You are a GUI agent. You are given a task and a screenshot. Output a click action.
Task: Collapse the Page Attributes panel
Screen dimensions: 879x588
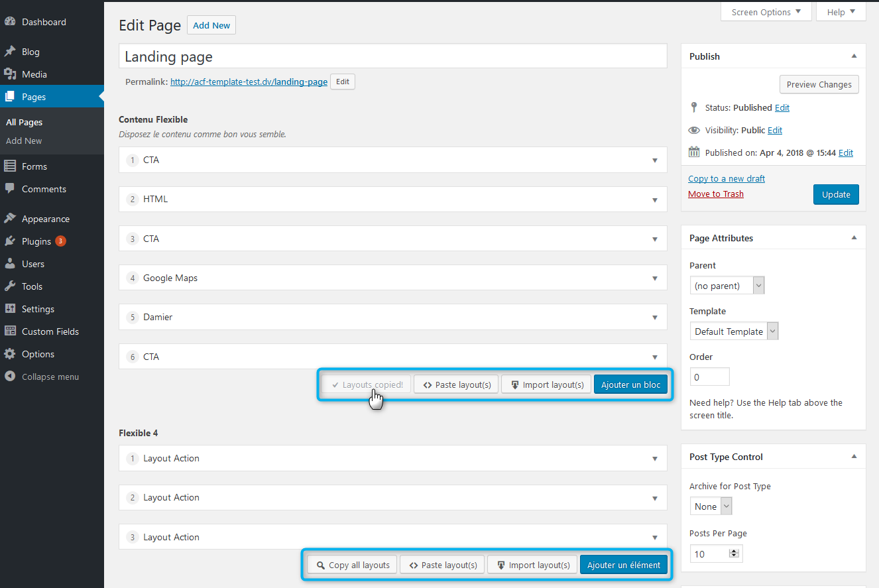854,238
